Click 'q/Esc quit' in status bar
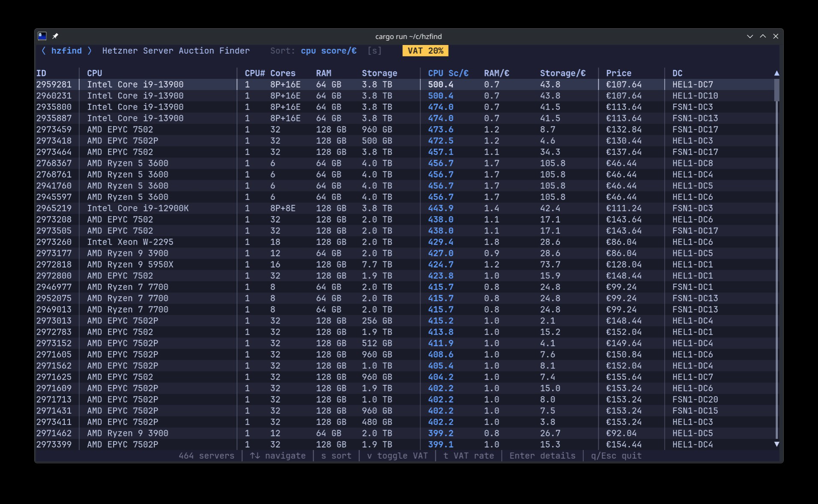 pyautogui.click(x=616, y=456)
